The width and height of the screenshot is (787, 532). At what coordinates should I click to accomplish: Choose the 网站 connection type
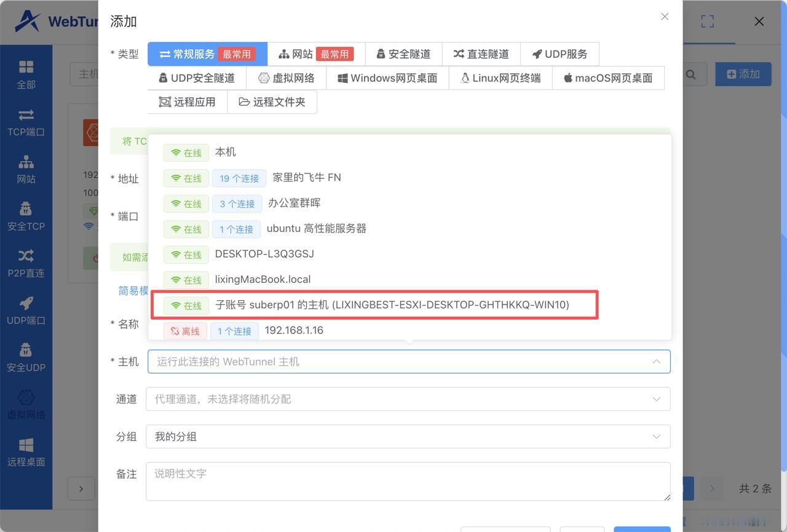click(x=316, y=54)
